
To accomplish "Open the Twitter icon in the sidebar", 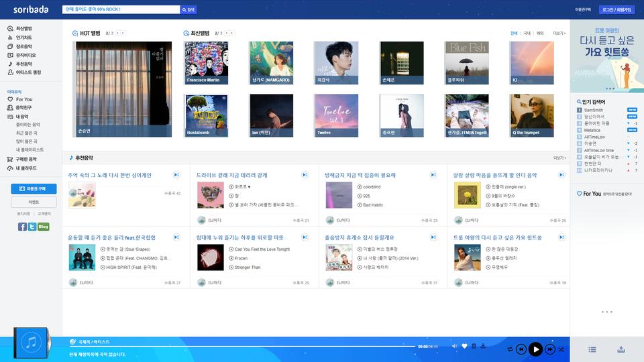I will (32, 227).
